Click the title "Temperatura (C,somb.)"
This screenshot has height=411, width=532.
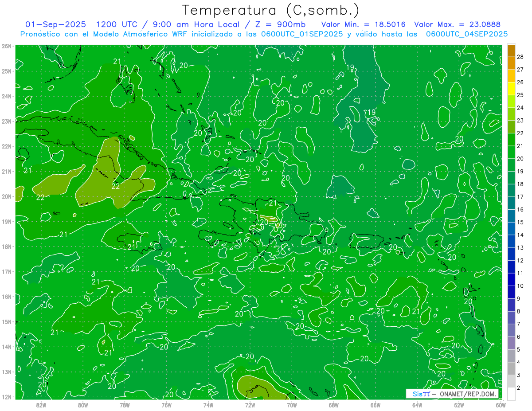click(271, 10)
